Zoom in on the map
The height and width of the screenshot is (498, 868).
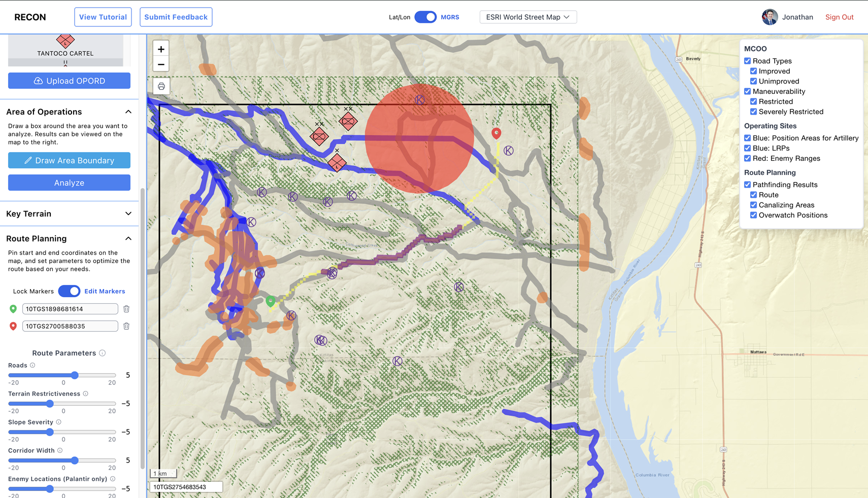click(x=161, y=49)
